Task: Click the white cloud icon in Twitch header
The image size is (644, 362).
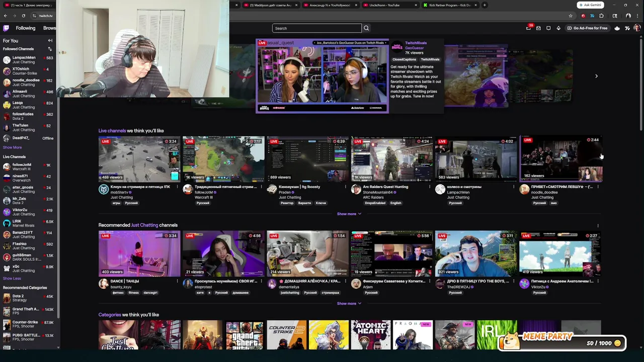Action: [617, 28]
